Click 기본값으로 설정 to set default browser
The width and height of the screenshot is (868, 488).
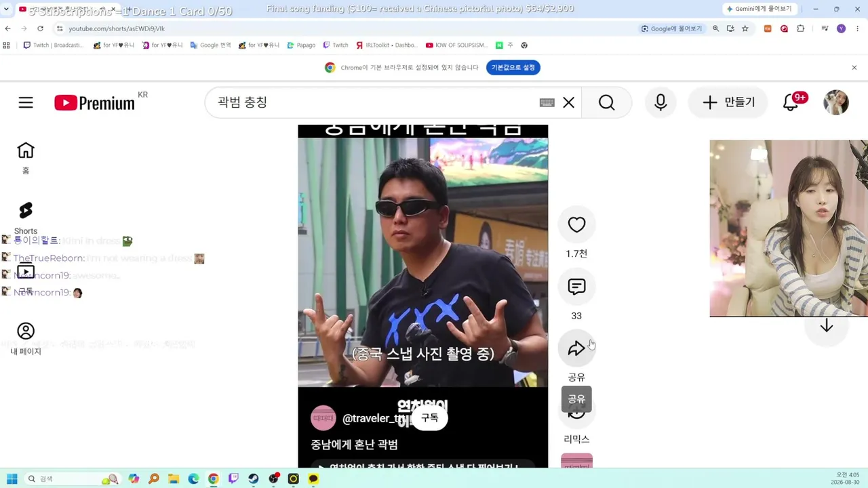click(x=513, y=67)
